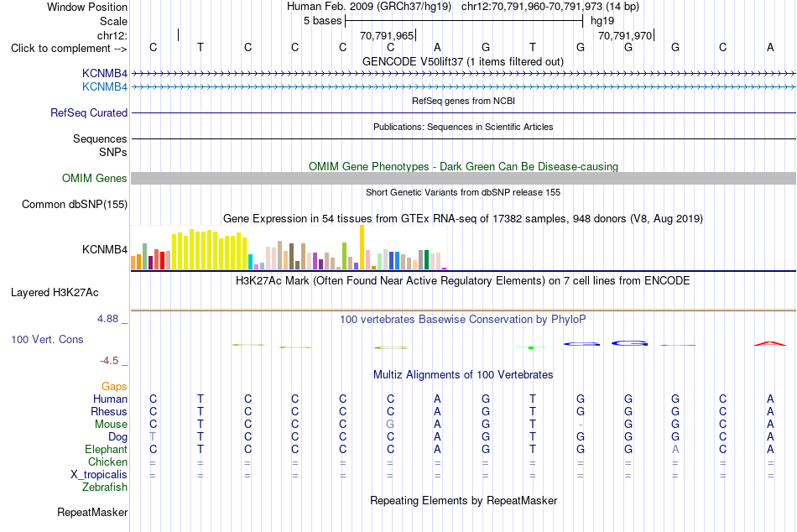The width and height of the screenshot is (797, 532).
Task: Click the dash gap in Mouse row
Action: [x=581, y=425]
